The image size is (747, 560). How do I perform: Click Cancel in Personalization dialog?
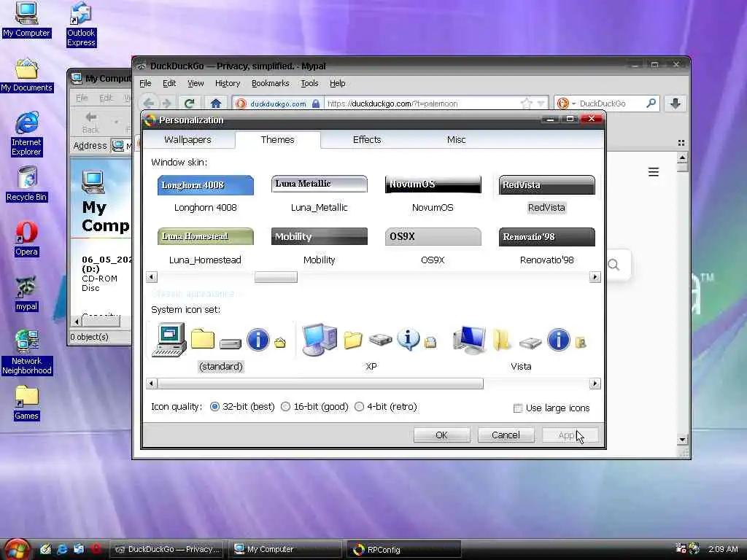click(506, 435)
